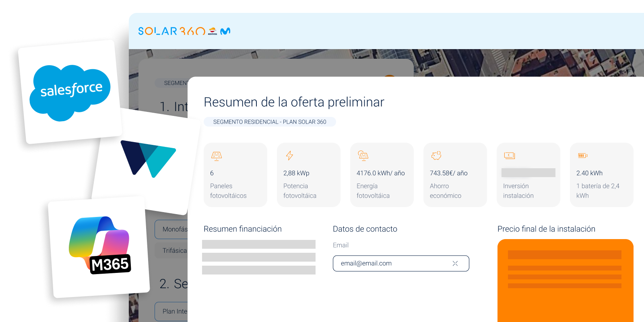Click the Movistar M logo in the header
The image size is (644, 322).
click(x=225, y=31)
